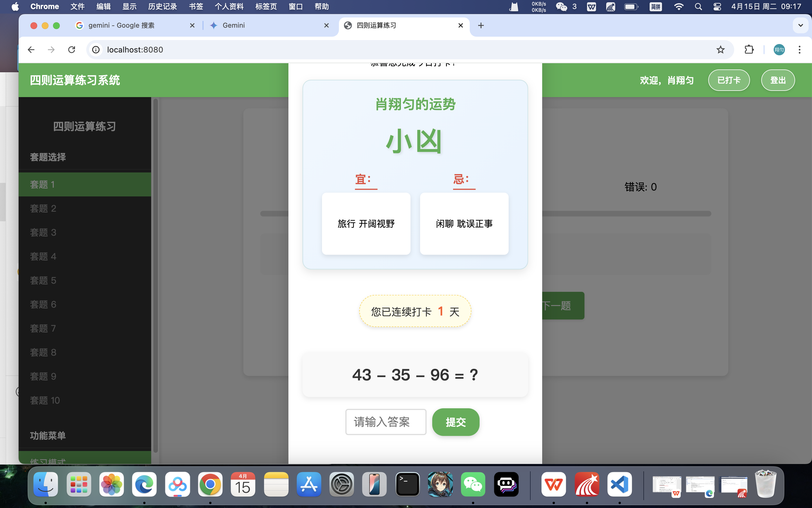The width and height of the screenshot is (812, 508).
Task: Submit the answer with 提交
Action: [456, 422]
